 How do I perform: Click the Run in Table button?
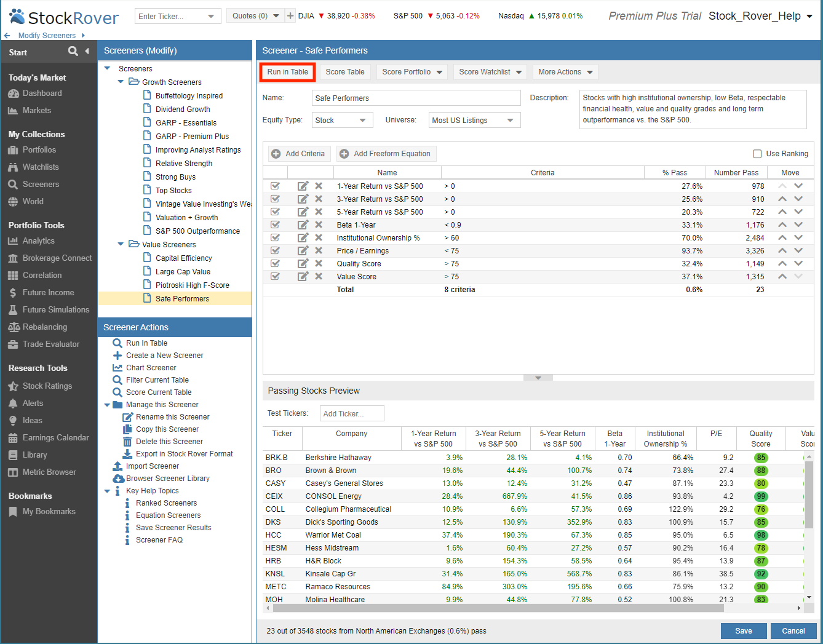click(287, 72)
